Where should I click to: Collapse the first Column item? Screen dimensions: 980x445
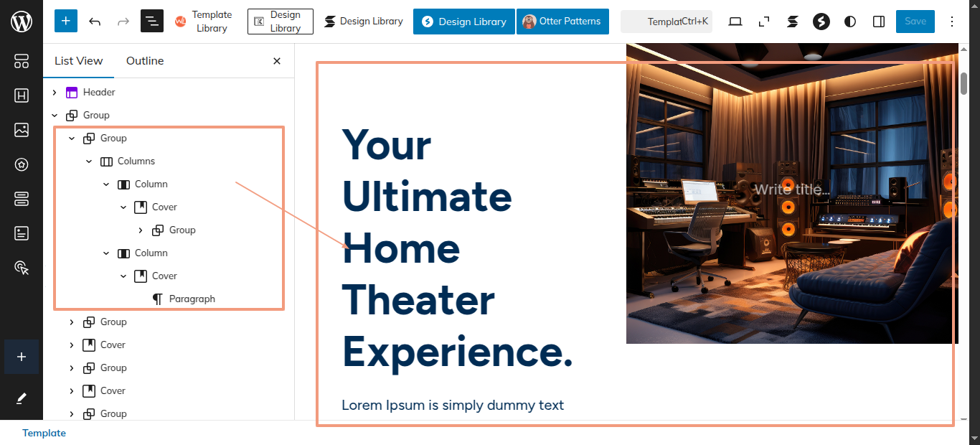(106, 184)
